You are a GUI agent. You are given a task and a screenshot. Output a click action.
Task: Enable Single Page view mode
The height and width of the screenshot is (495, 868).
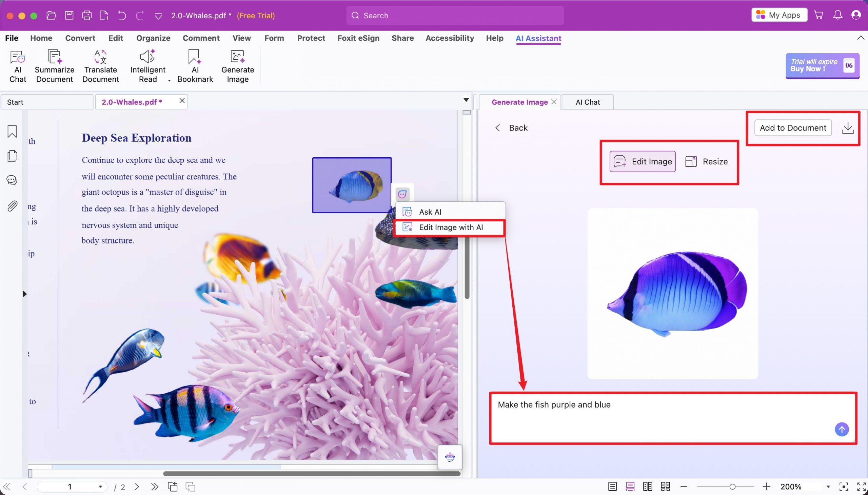point(612,487)
